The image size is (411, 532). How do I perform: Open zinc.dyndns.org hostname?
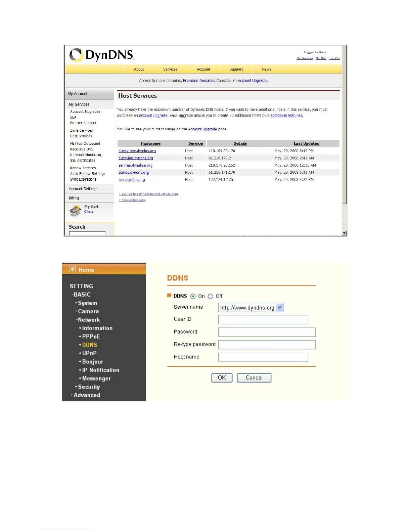point(132,180)
